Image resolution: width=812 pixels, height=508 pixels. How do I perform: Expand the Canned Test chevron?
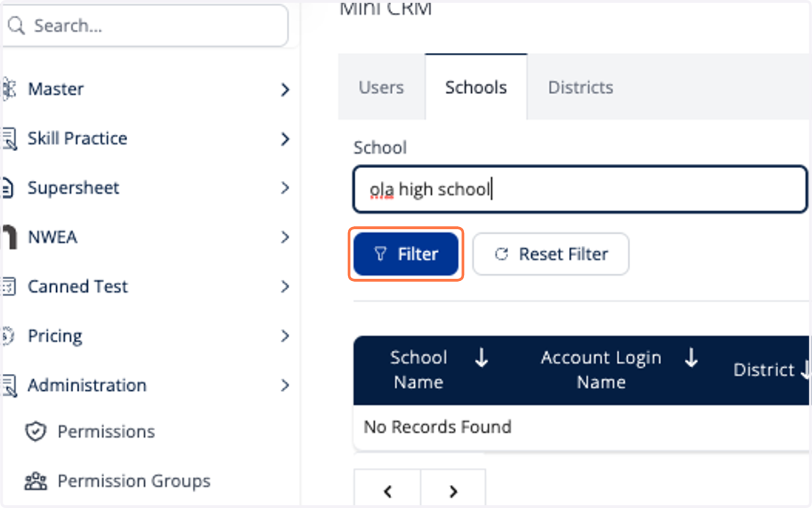[x=285, y=287]
